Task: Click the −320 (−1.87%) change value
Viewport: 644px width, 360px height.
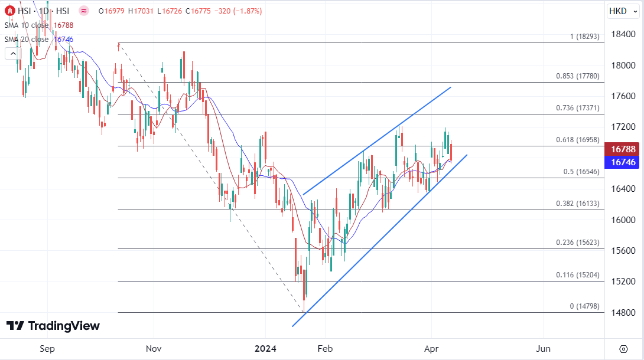Action: [238, 11]
